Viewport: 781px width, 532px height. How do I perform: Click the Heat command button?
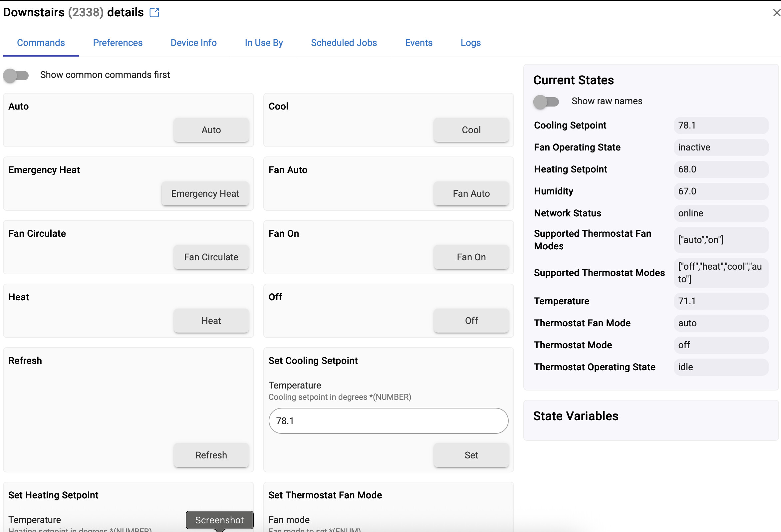coord(211,320)
